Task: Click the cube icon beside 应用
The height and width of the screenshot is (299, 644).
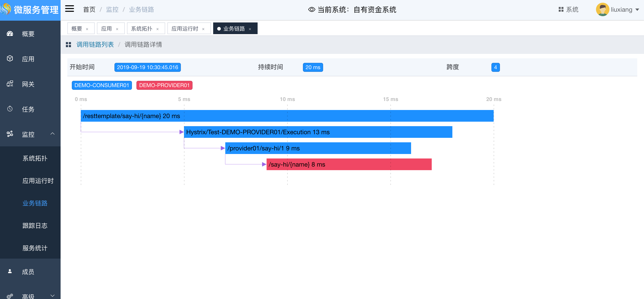Action: [x=10, y=59]
